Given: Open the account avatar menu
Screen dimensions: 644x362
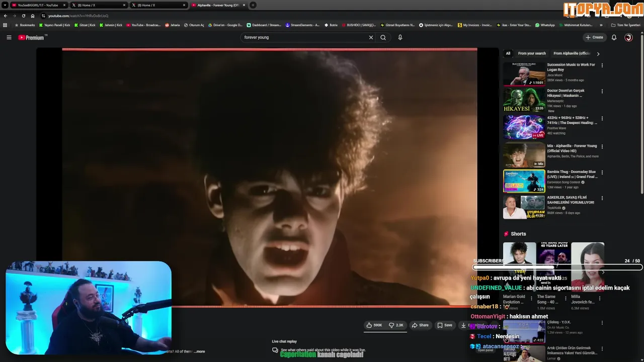Looking at the screenshot, I should click(x=628, y=37).
